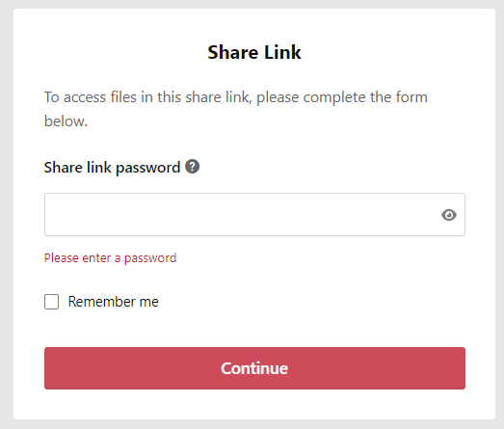Click the question mark help icon
The image size is (504, 429).
[x=192, y=167]
